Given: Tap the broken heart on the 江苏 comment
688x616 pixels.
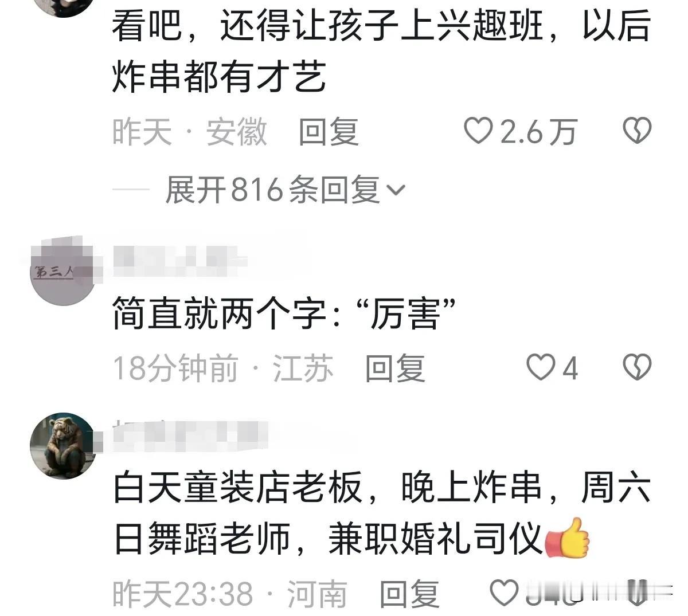Looking at the screenshot, I should [x=637, y=367].
